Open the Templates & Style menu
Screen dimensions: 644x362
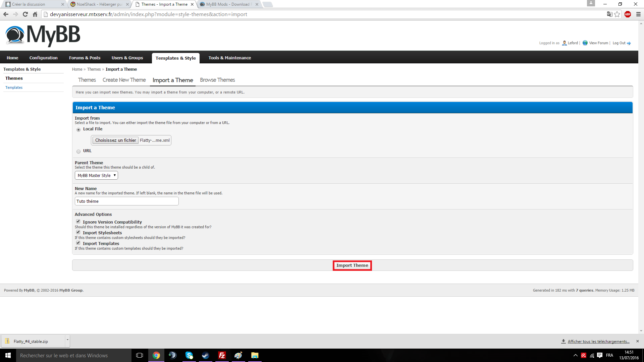pos(176,58)
